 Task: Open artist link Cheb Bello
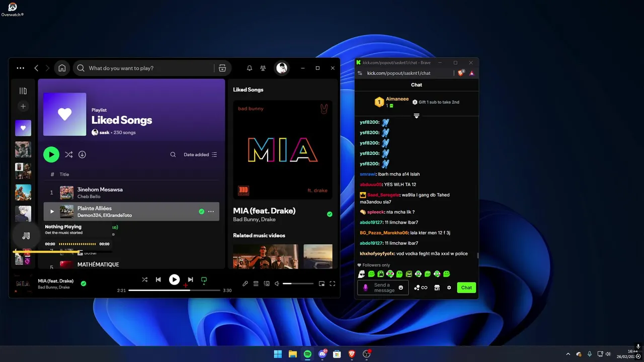click(x=89, y=197)
